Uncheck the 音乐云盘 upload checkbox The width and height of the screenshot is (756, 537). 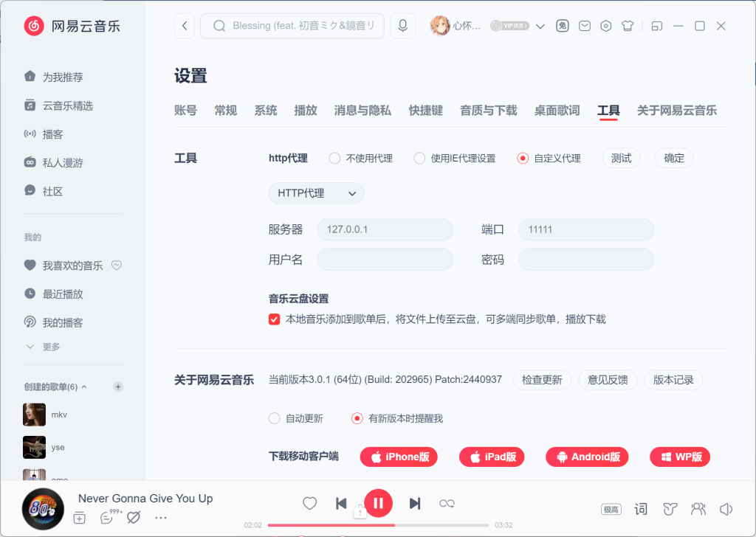pos(275,319)
